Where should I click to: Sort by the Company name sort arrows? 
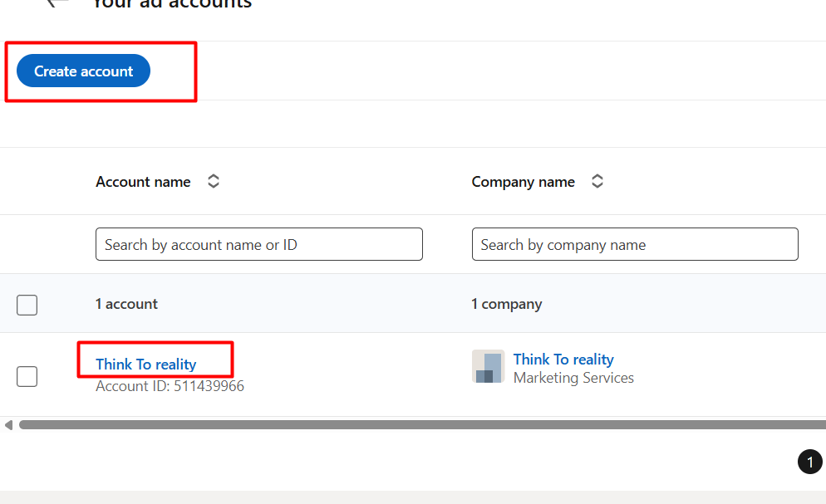coord(597,181)
